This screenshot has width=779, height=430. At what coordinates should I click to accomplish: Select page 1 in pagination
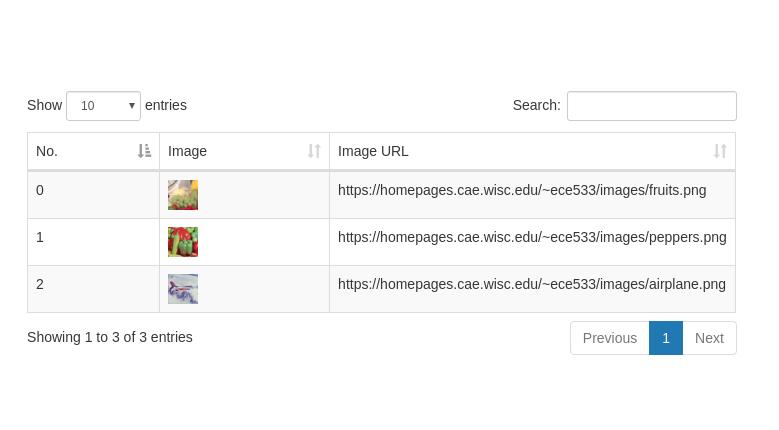click(x=666, y=338)
